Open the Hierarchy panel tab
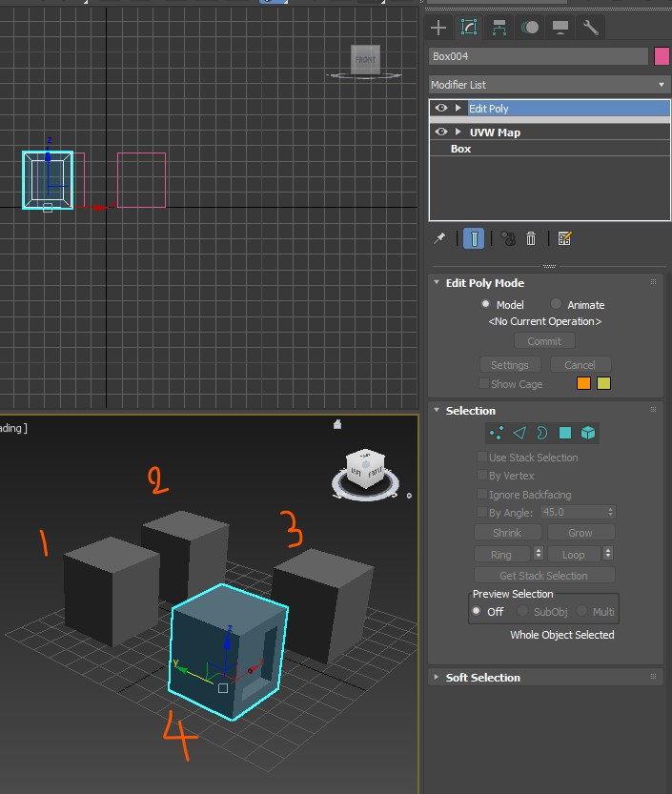This screenshot has width=672, height=794. click(499, 28)
